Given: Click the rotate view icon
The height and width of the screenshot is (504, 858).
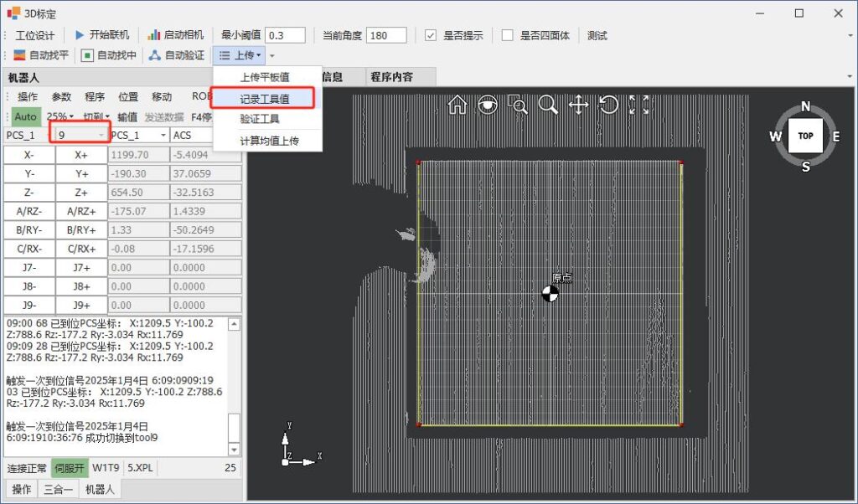Looking at the screenshot, I should pyautogui.click(x=608, y=105).
